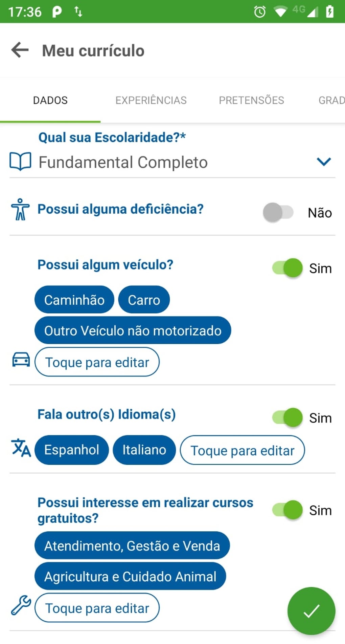
Task: Tap the alarm clock status icon
Action: tap(260, 12)
